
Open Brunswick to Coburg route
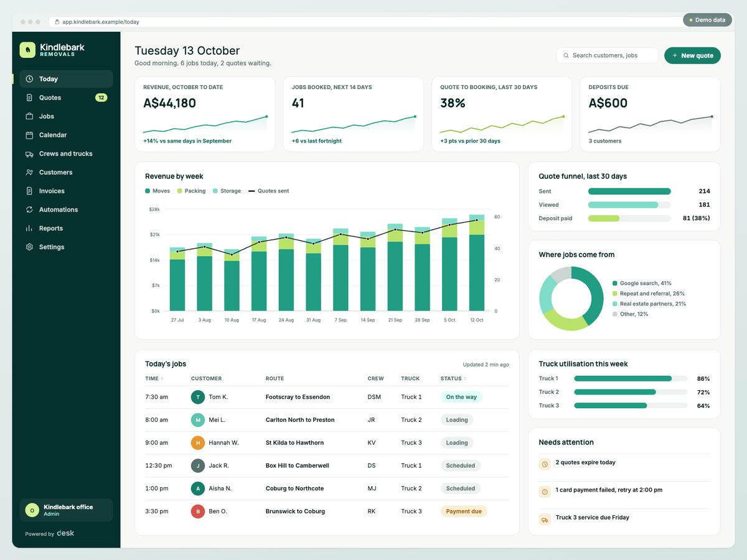click(295, 511)
